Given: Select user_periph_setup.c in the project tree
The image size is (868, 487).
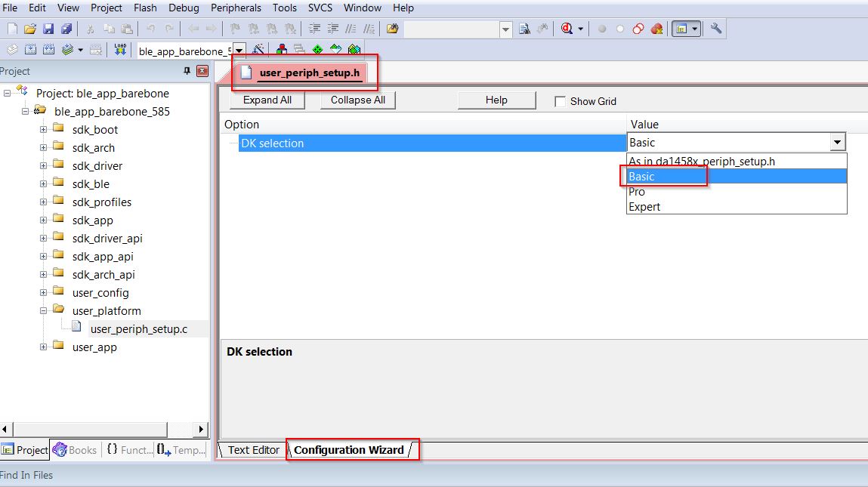Looking at the screenshot, I should click(138, 329).
